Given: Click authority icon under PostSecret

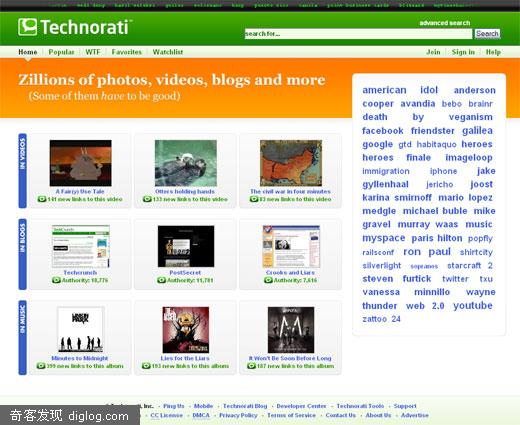Looking at the screenshot, I should pos(161,280).
